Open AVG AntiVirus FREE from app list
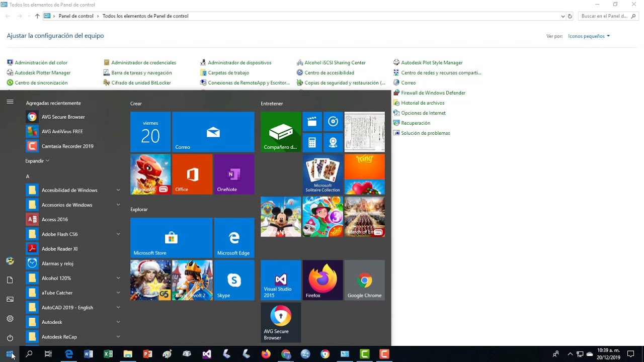Image resolution: width=644 pixels, height=362 pixels. pos(73,131)
